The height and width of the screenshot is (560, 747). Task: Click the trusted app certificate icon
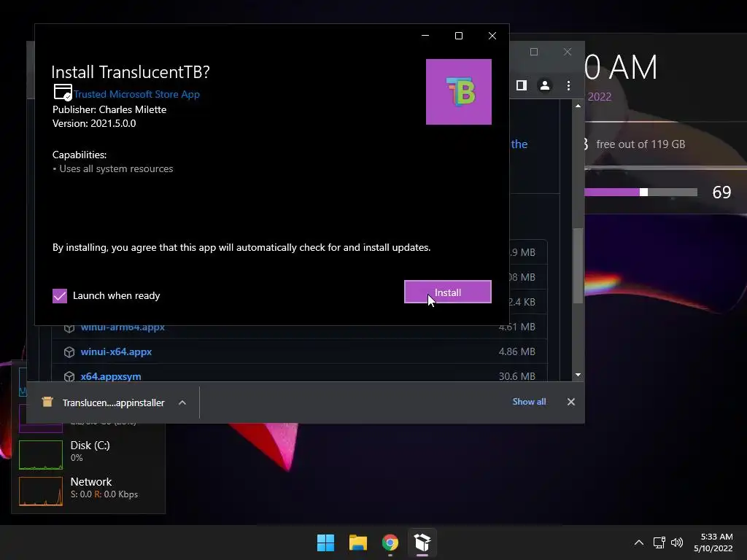[63, 92]
